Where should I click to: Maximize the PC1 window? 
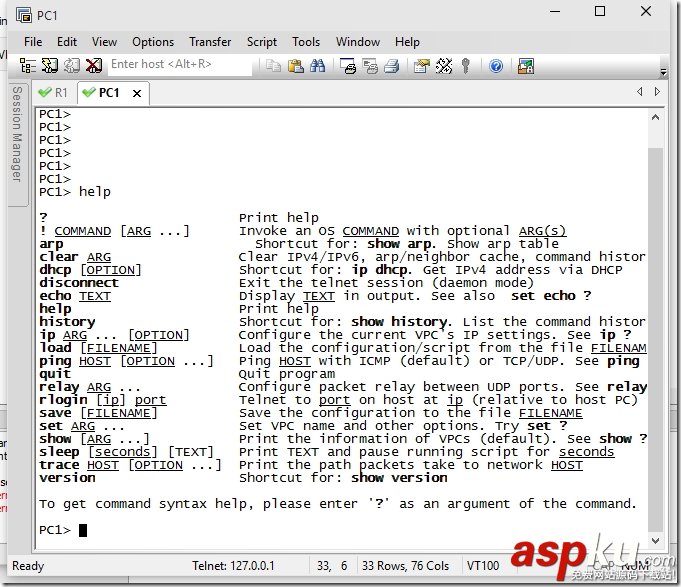[600, 11]
